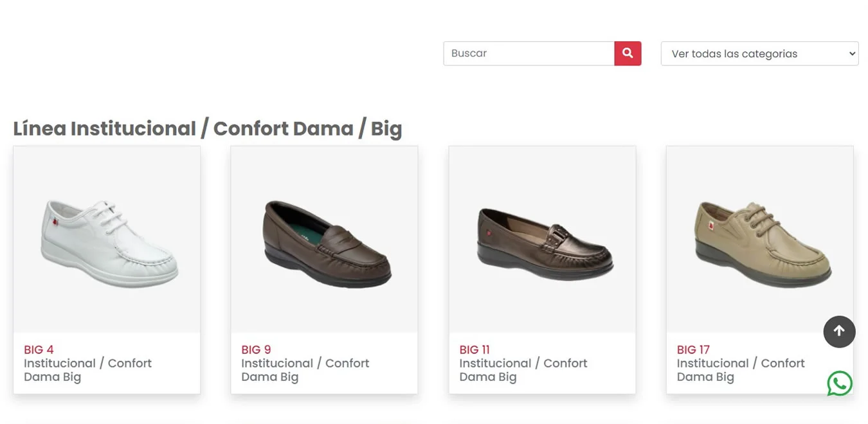Image resolution: width=868 pixels, height=424 pixels.
Task: Click category text under BIG 9
Action: click(305, 370)
